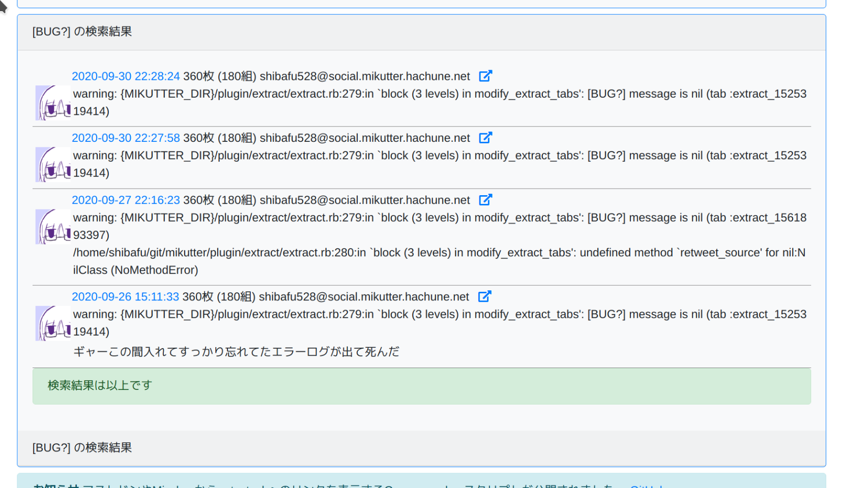Click the username on the 2020-09-27 post

364,200
